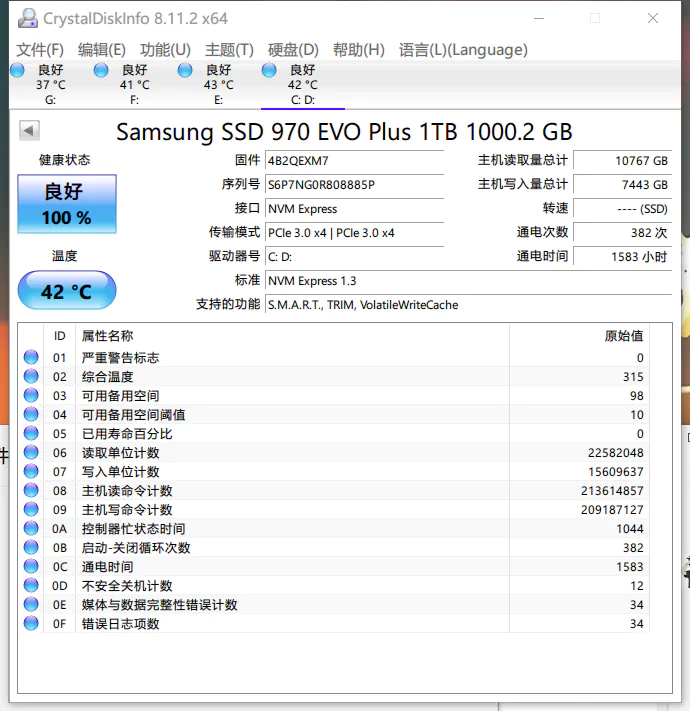Screen dimensions: 690x711
Task: Click the standard field NVM Express 1.3
Action: (x=468, y=281)
